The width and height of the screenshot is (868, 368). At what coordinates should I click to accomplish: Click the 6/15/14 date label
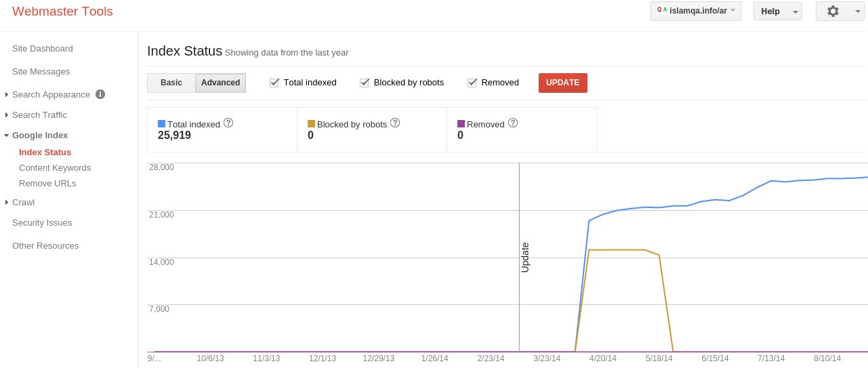(715, 359)
